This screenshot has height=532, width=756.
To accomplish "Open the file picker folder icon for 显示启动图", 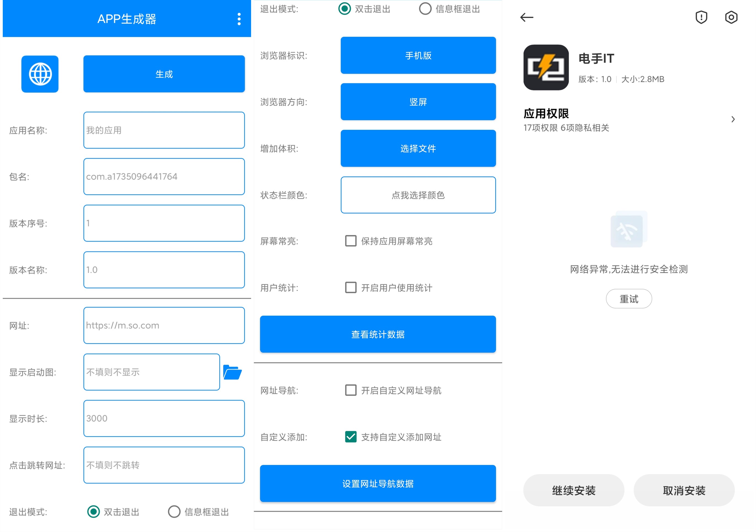I will pos(233,372).
